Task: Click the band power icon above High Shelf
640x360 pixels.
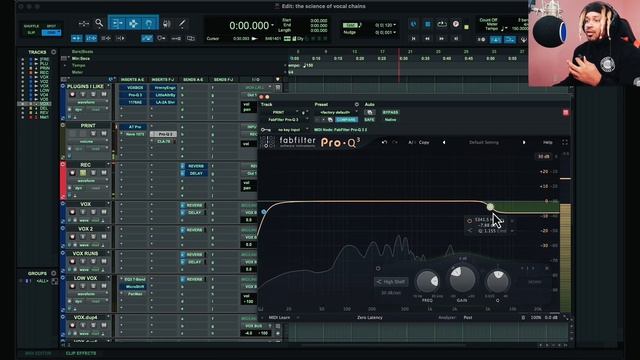Action: point(378,269)
